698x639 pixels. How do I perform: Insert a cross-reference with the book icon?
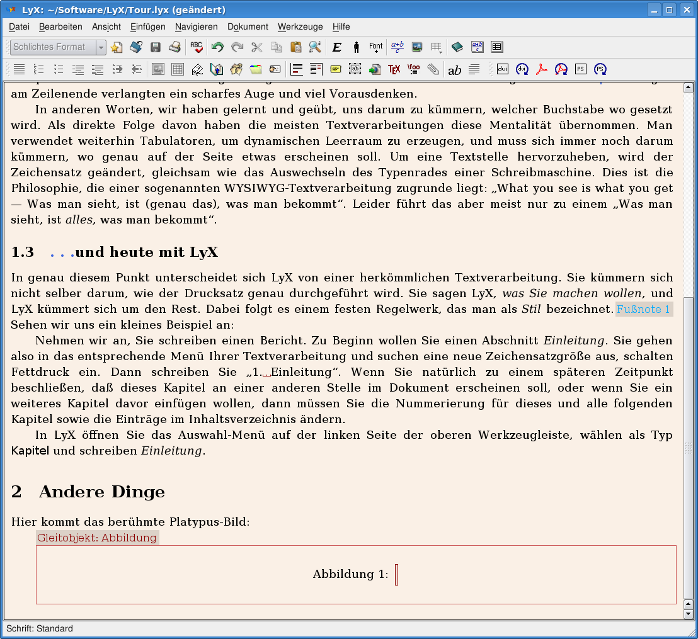pos(217,69)
